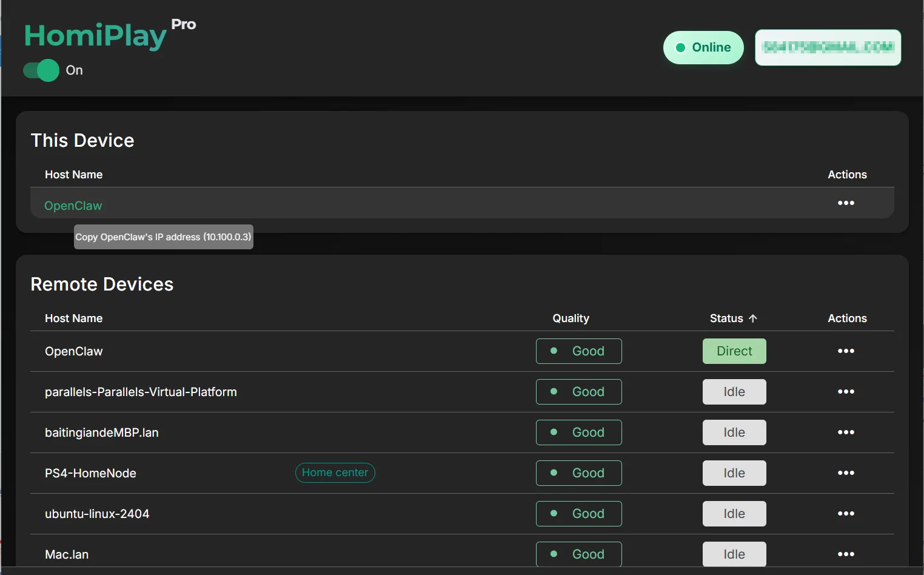Click Idle status for parallels-Parallels-Virtual-Platform
Viewport: 924px width, 575px height.
734,392
